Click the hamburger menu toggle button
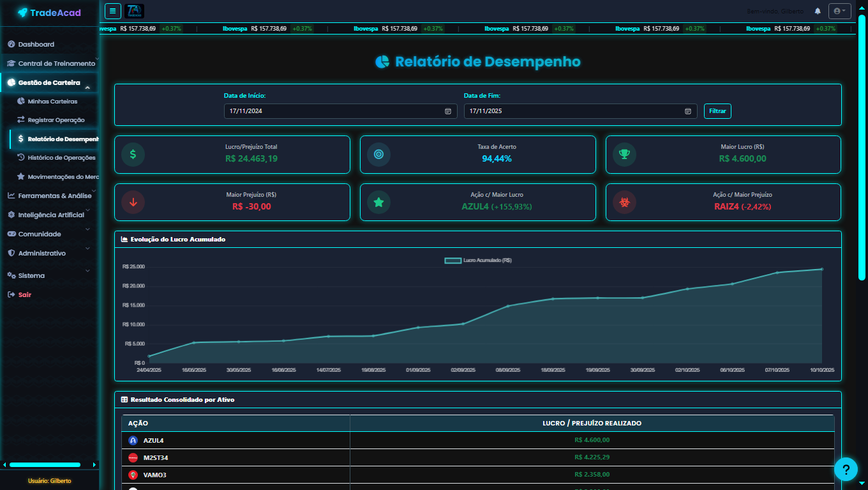Image resolution: width=868 pixels, height=490 pixels. pyautogui.click(x=112, y=11)
